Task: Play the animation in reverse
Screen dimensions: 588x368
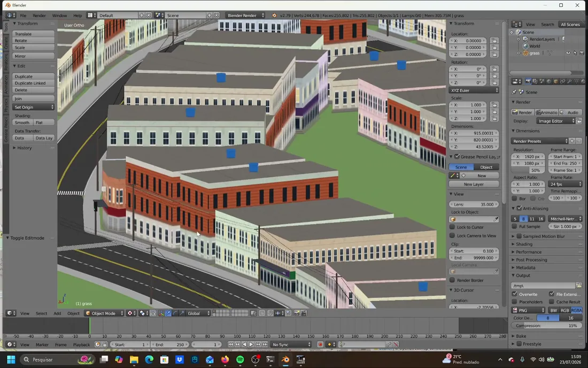Action: pyautogui.click(x=244, y=344)
